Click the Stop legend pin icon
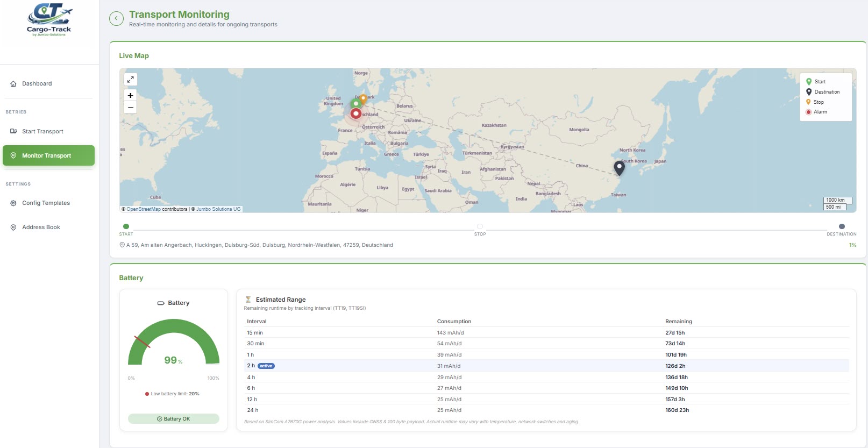Image resolution: width=868 pixels, height=448 pixels. tap(808, 102)
